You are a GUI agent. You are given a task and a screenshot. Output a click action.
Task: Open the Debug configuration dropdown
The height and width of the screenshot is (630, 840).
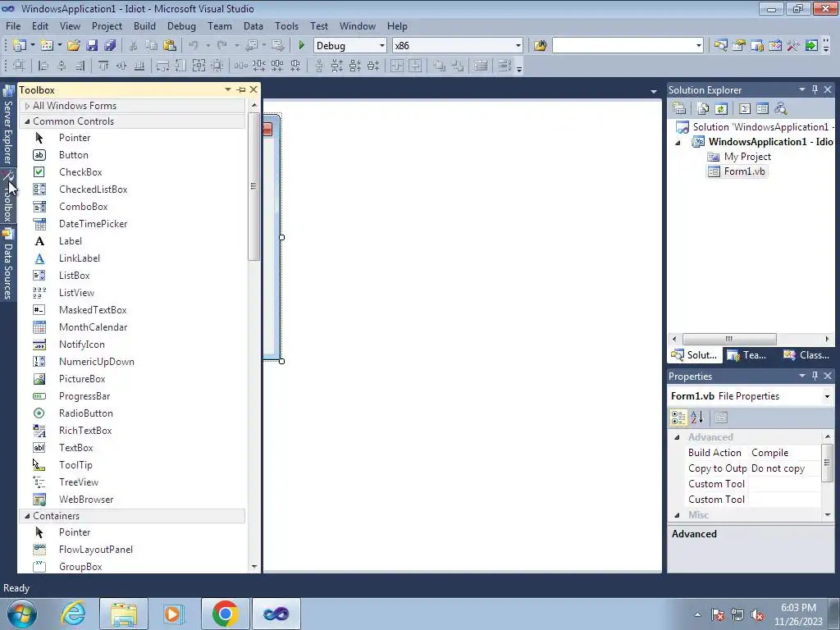(382, 46)
